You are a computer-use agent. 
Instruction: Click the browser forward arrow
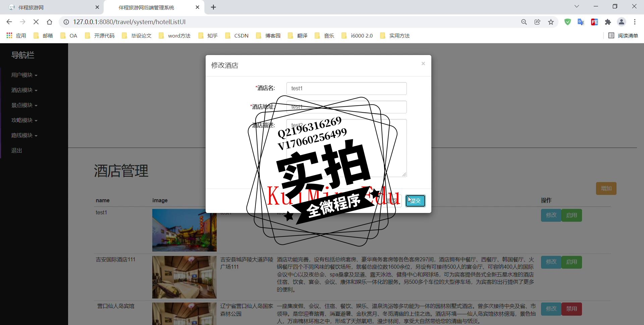(22, 22)
